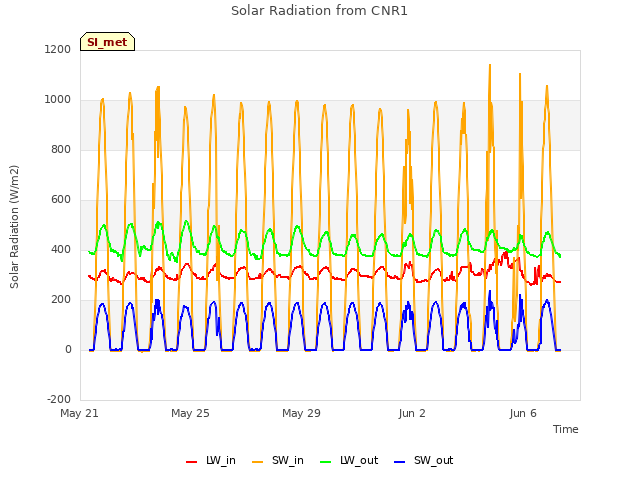Image resolution: width=640 pixels, height=480 pixels.
Task: Click the May 29 x-axis tick label
Action: 301,413
